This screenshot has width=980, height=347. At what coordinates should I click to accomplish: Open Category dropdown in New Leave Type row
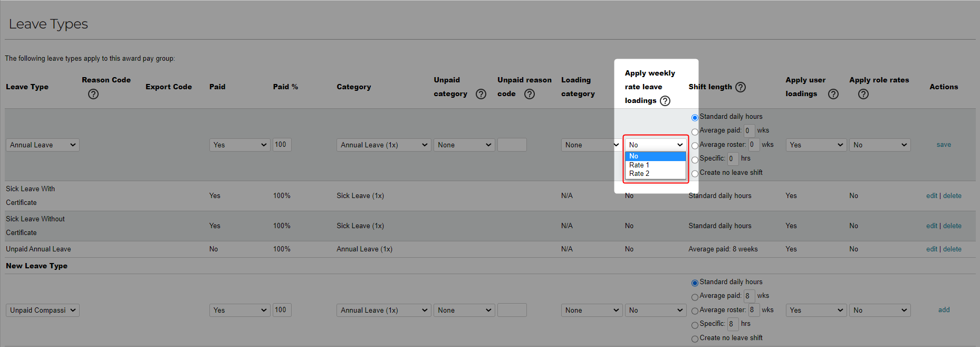pyautogui.click(x=384, y=310)
